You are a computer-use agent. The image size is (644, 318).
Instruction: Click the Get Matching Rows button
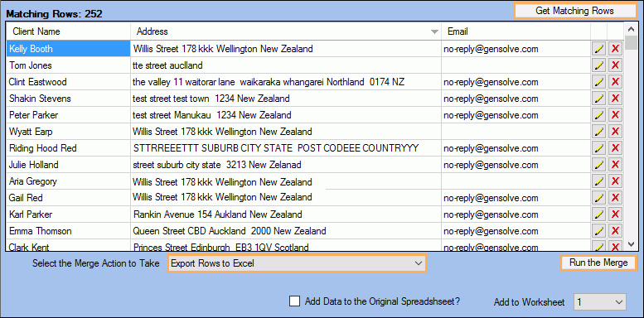574,11
